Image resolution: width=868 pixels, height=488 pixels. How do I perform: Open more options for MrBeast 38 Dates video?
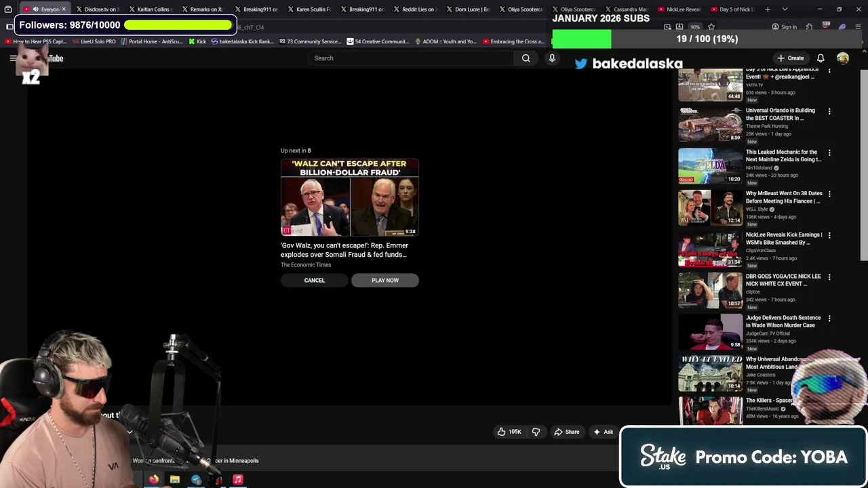829,194
